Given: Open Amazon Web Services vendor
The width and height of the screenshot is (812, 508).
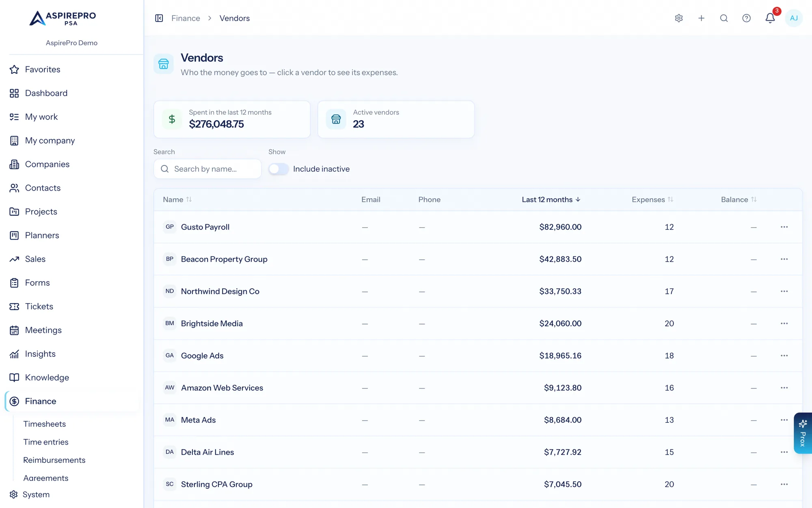Looking at the screenshot, I should point(222,388).
